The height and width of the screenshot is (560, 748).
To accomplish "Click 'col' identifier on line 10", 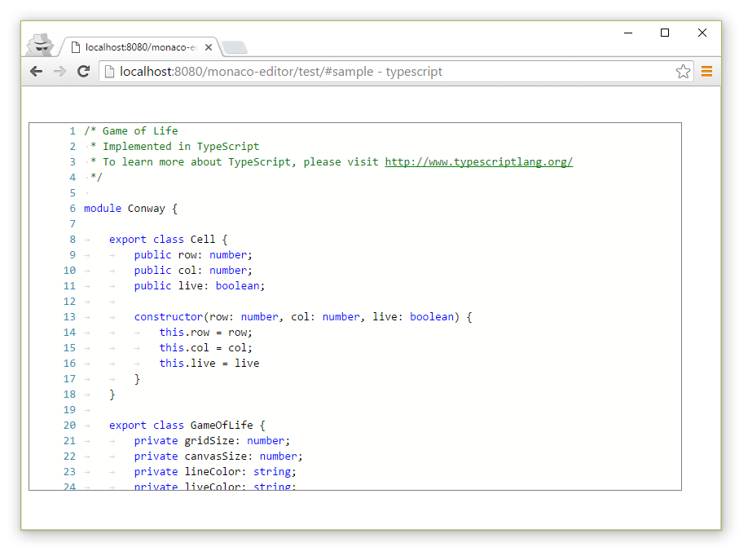I will [x=187, y=270].
